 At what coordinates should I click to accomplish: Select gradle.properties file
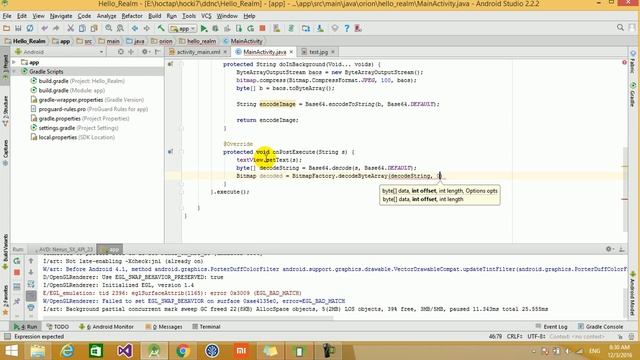(80, 118)
